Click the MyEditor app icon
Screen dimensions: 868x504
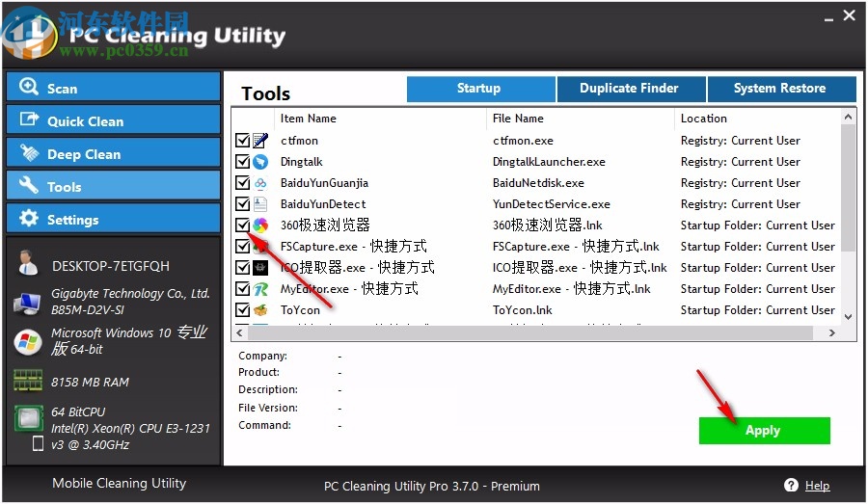click(x=260, y=289)
